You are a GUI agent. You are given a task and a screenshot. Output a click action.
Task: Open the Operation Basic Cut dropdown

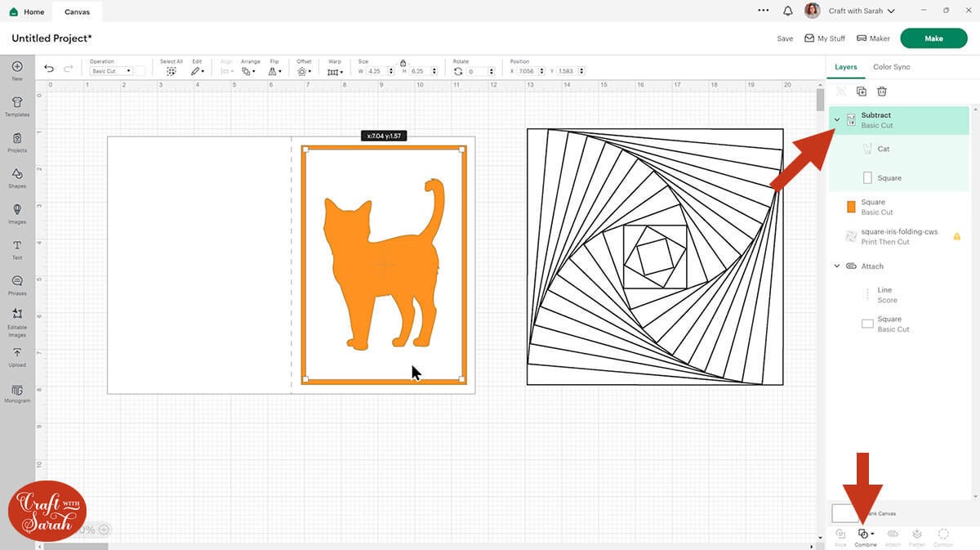111,71
